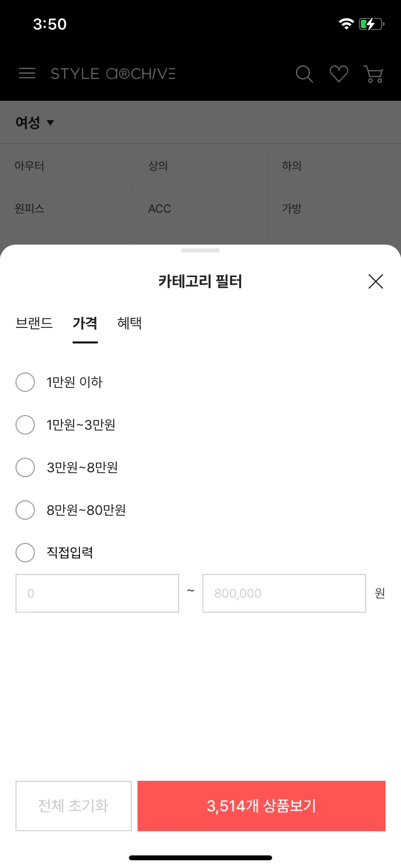The height and width of the screenshot is (868, 401).
Task: Choose the 3만원~8만원 price range
Action: coord(67,467)
